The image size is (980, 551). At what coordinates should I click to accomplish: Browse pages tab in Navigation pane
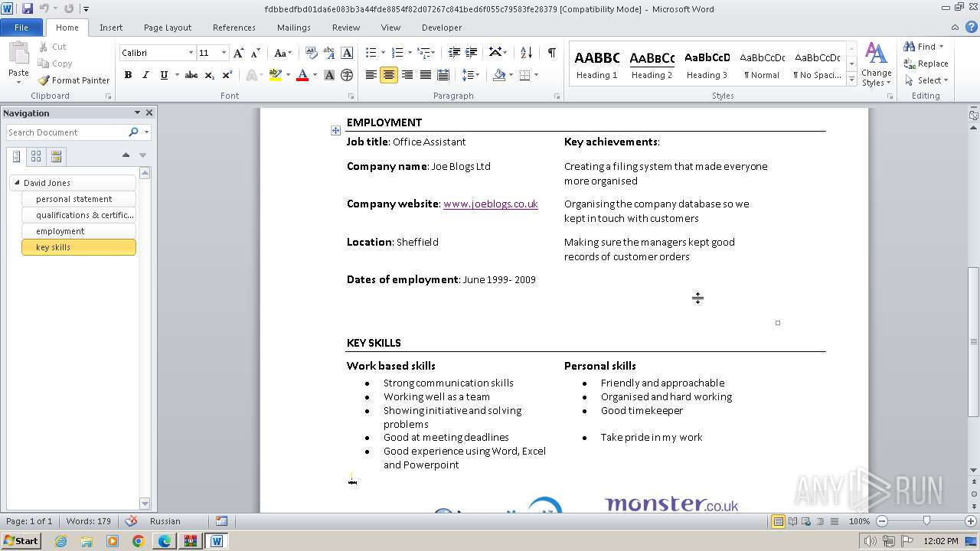coord(36,156)
